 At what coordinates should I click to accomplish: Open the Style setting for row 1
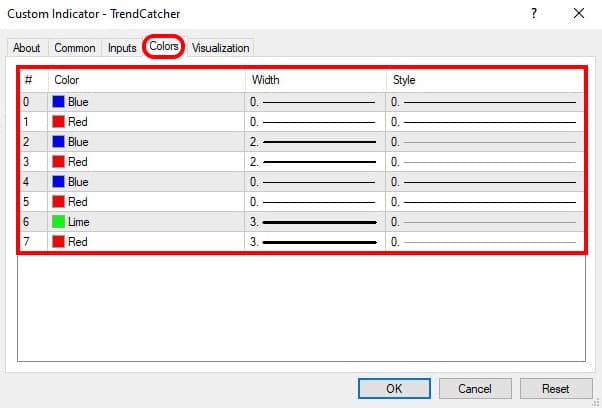(485, 122)
